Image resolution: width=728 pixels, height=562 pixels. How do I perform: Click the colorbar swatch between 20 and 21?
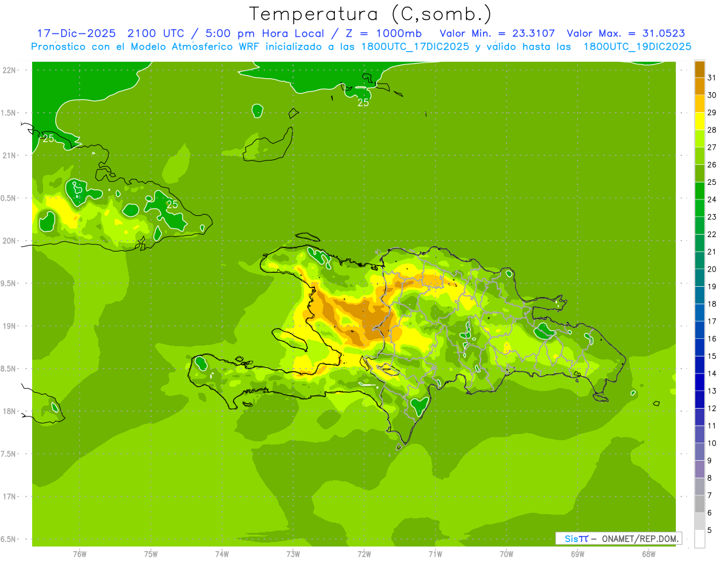(x=699, y=260)
